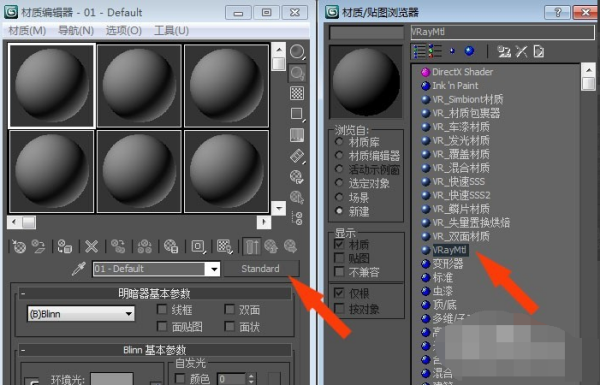The width and height of the screenshot is (600, 385).
Task: Click the Material ID Channel icon
Action: tap(198, 246)
